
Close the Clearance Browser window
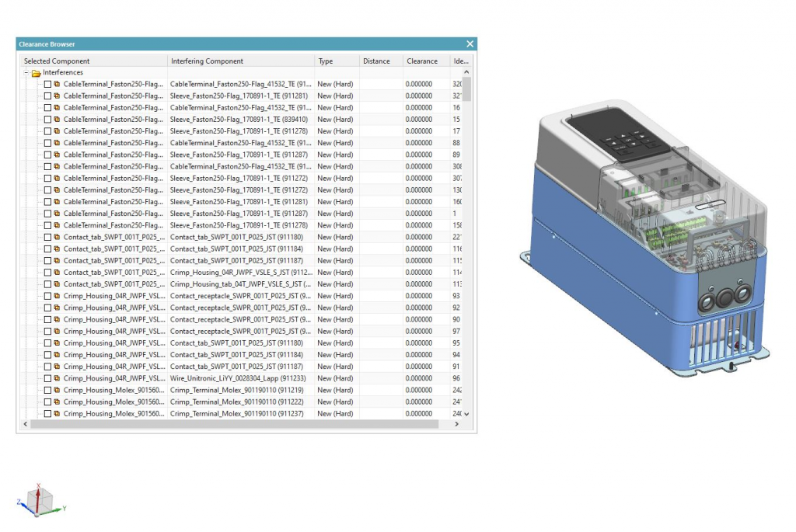click(470, 44)
